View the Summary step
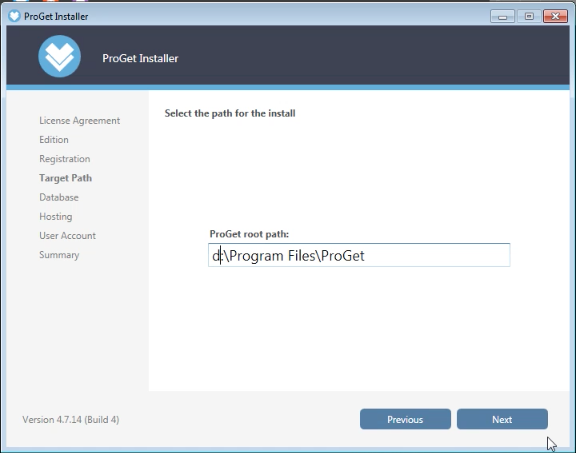Viewport: 576px width, 453px height. [x=59, y=255]
